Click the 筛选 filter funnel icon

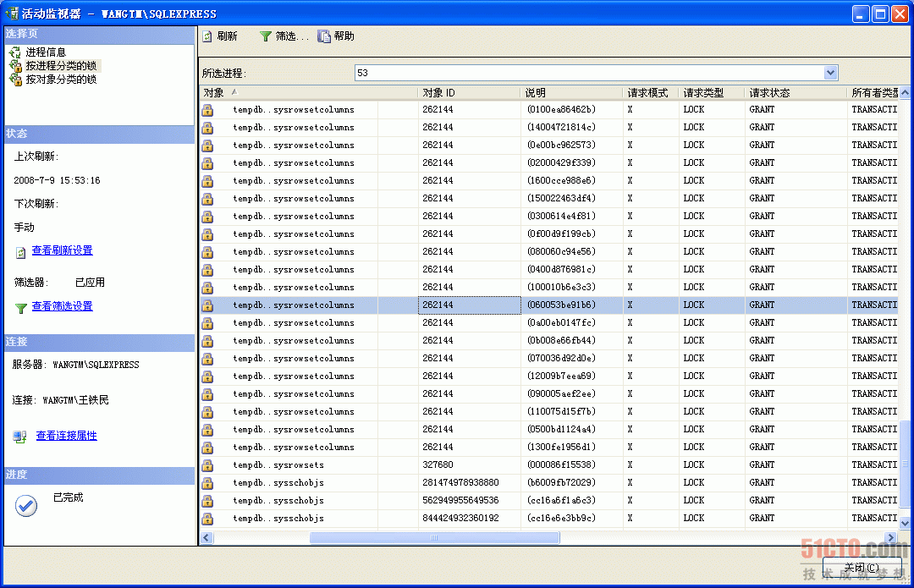coord(266,36)
